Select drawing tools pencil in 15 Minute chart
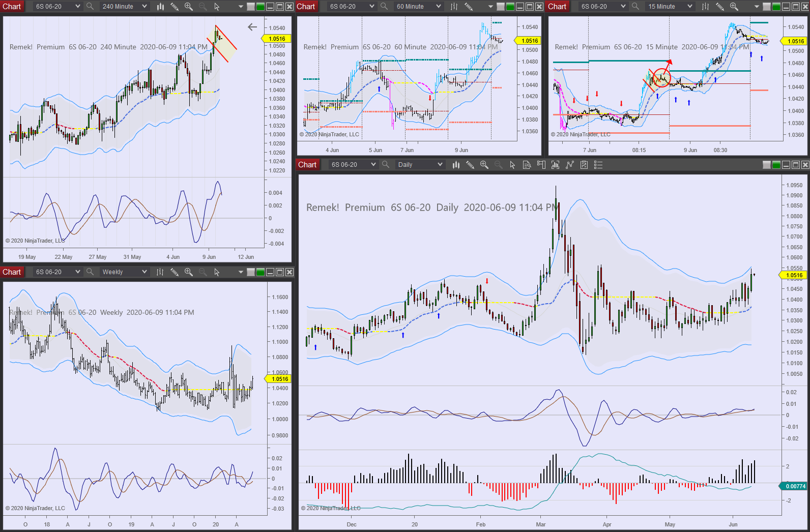810x532 pixels. [720, 7]
